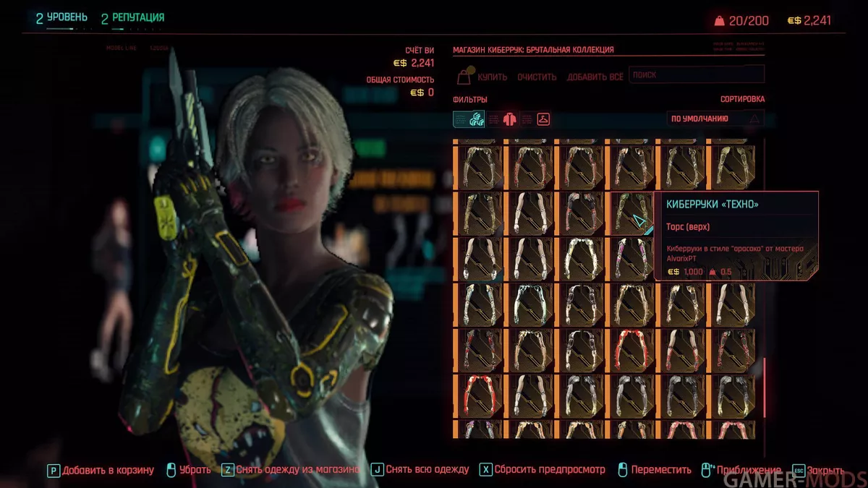Click the УРОВЕНЬ level indicator
Viewport: 868px width, 488px height.
tap(61, 18)
